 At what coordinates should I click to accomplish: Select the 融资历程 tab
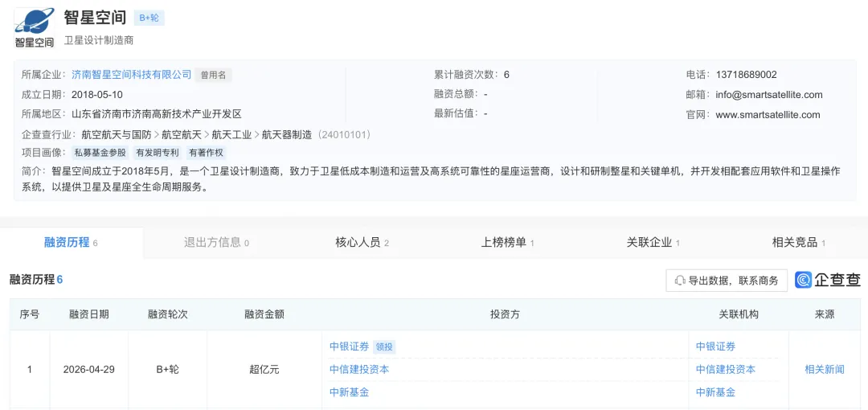pyautogui.click(x=72, y=242)
